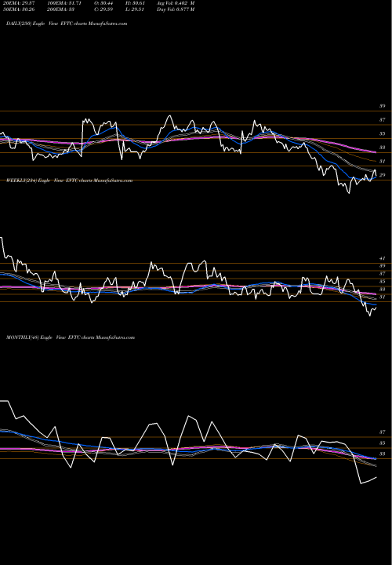Click the 31 price label on daily chart
The height and width of the screenshot is (565, 392).
383,162
